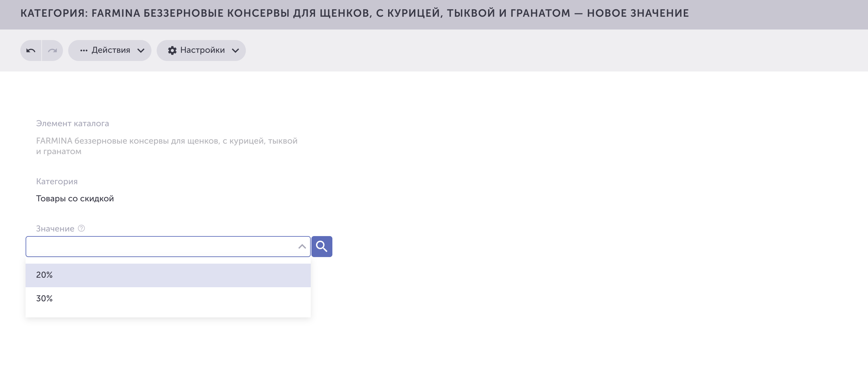The height and width of the screenshot is (381, 868).
Task: Click the page title header text
Action: click(354, 13)
